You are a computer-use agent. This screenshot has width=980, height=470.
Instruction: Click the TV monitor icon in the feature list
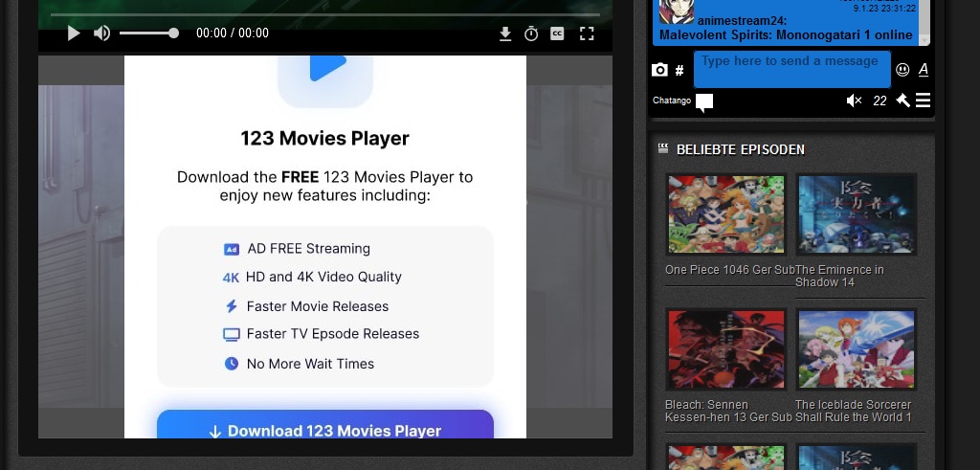coord(232,335)
